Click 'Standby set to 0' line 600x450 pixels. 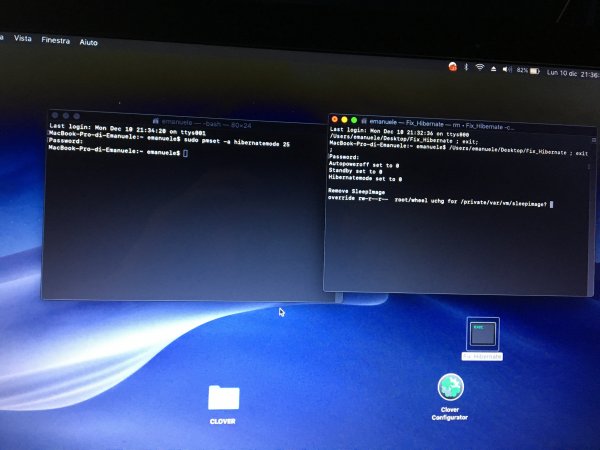(355, 171)
